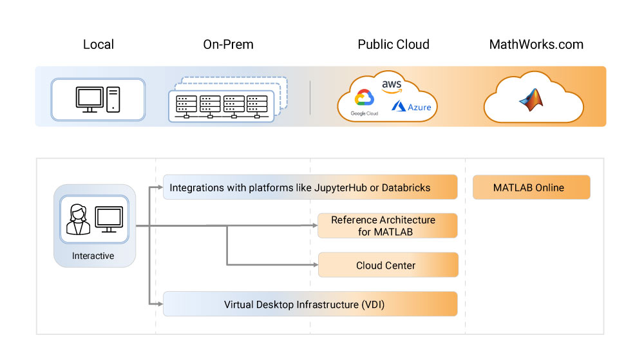
Task: Select Reference Architecture for MATLAB
Action: click(x=388, y=225)
